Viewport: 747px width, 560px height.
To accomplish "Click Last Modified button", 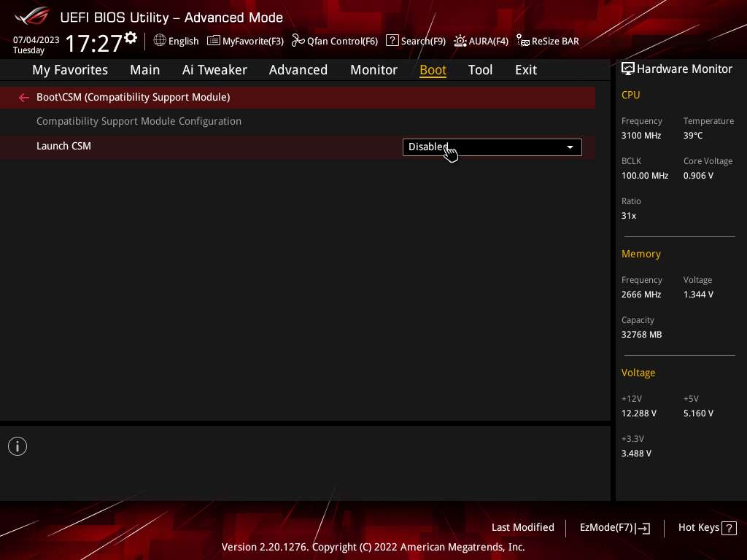I will (x=522, y=528).
